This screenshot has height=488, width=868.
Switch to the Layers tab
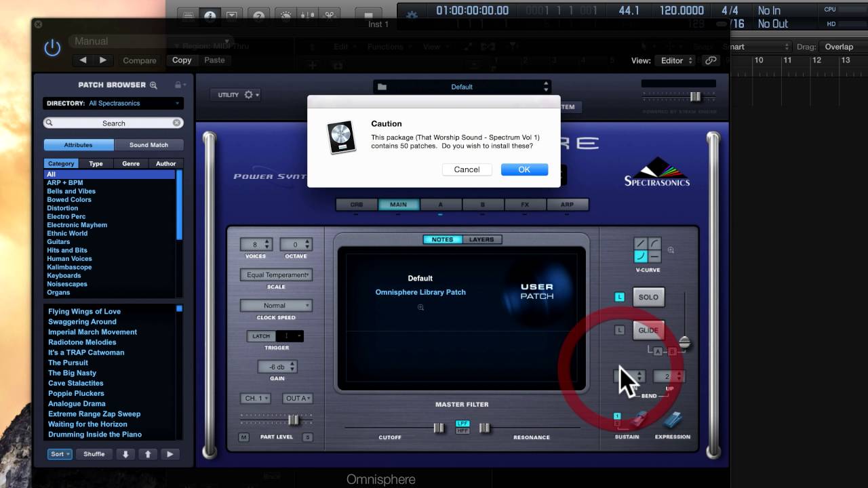click(x=481, y=239)
